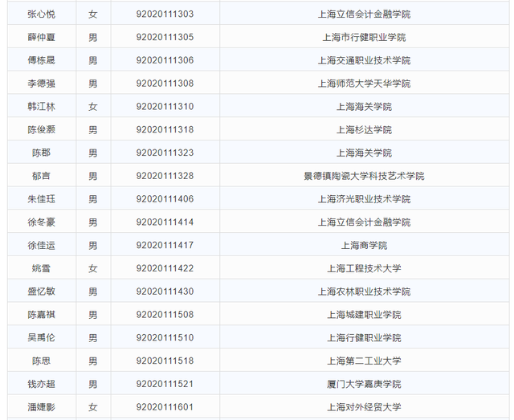The width and height of the screenshot is (514, 420).
Task: Click the ID number 92020111308
Action: click(165, 84)
